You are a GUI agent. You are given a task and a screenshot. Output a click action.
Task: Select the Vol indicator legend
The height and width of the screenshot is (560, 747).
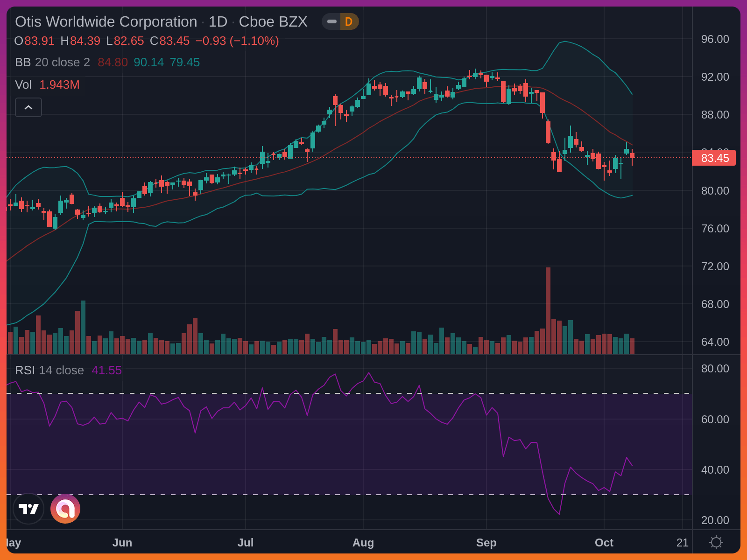(x=23, y=84)
